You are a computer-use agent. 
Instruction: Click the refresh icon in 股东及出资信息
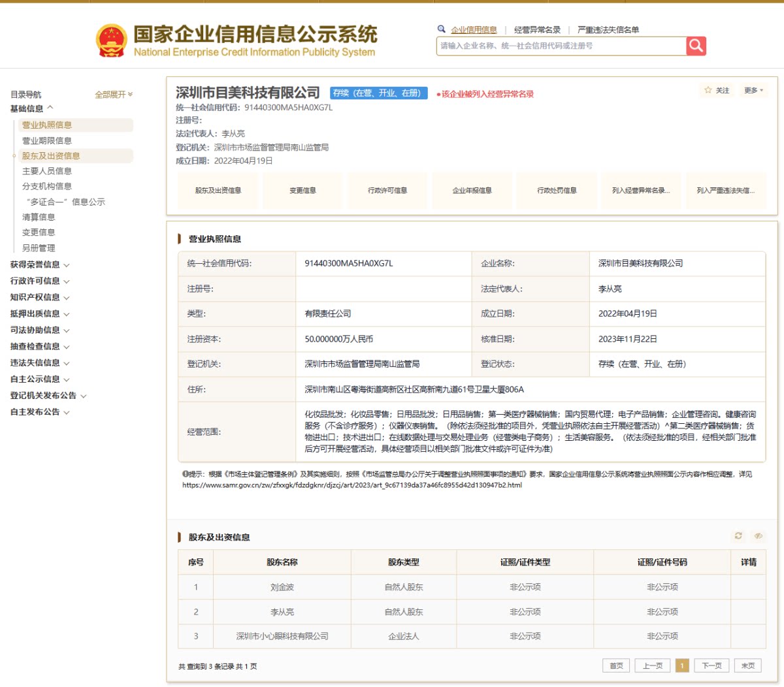tap(738, 536)
